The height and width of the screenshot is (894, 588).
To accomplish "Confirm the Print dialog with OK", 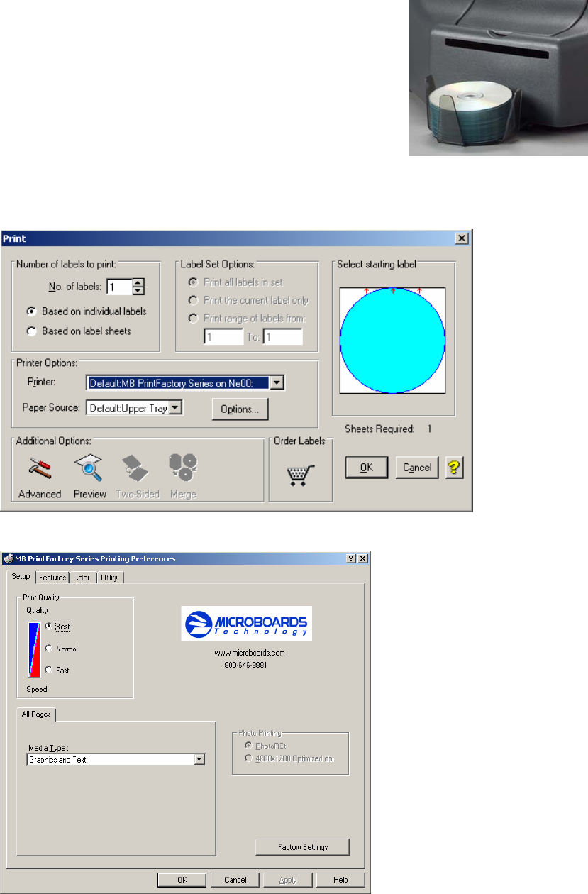I will (x=366, y=468).
